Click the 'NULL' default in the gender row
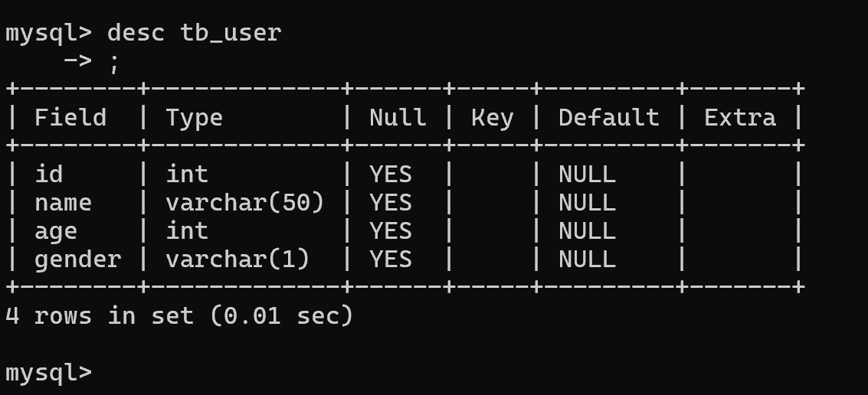 coord(587,260)
